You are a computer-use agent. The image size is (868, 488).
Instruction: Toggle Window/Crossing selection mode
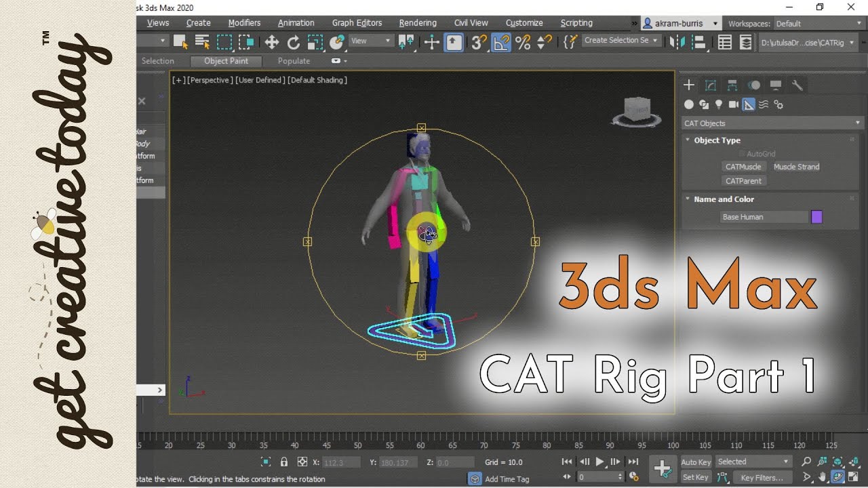(x=246, y=42)
